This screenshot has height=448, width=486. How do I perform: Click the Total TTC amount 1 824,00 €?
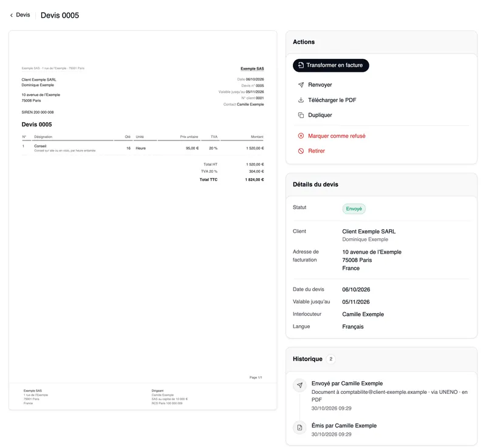point(255,179)
